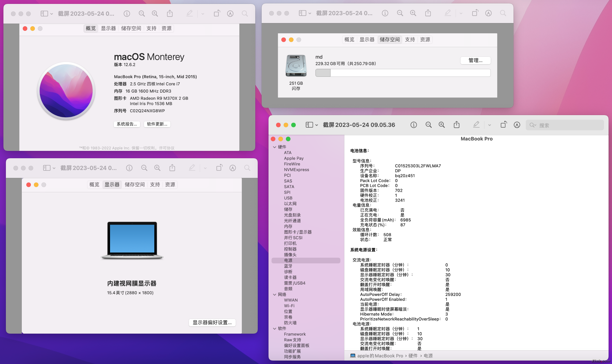Switch to the 储存空间 tab in the overview window
The height and width of the screenshot is (364, 612).
coord(131,28)
